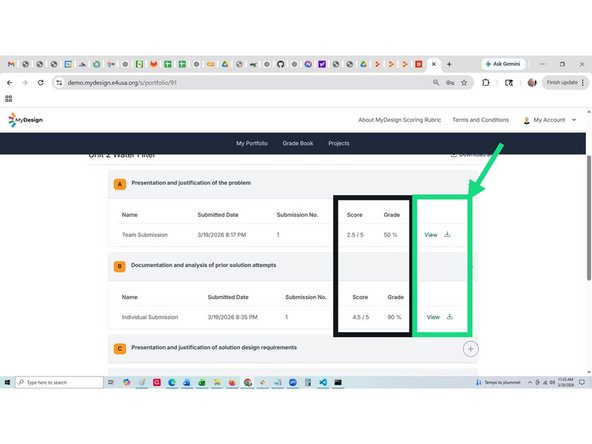Download the Team Submission file

(x=447, y=234)
